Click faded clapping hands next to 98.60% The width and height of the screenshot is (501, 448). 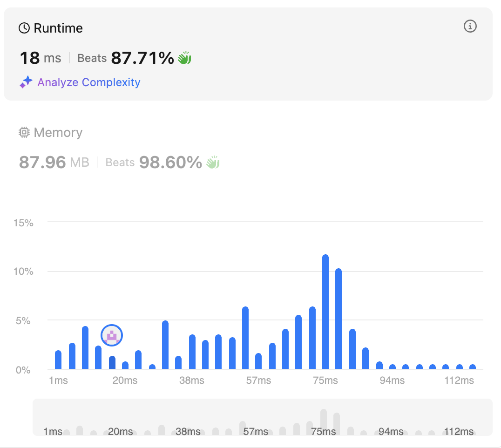pyautogui.click(x=213, y=163)
